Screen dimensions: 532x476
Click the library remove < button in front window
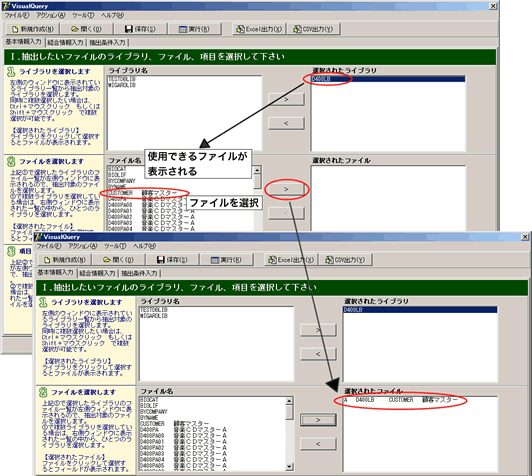pyautogui.click(x=318, y=354)
